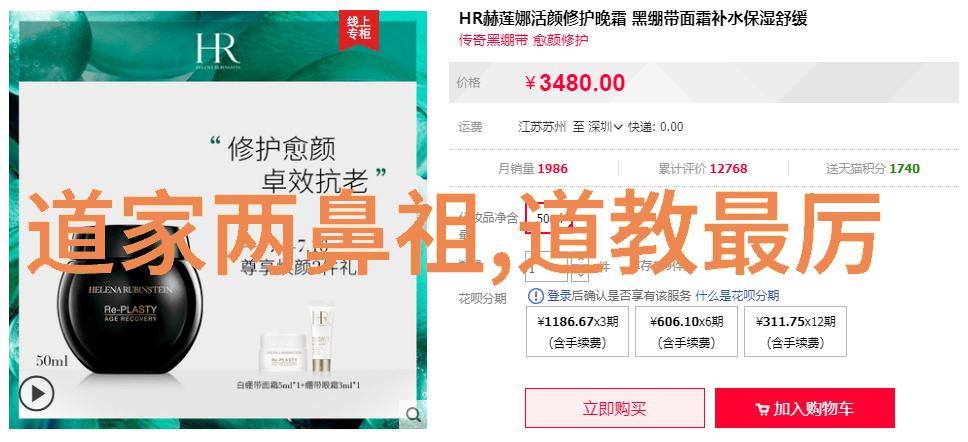Decrease quantity with the down stepper arrow
The width and height of the screenshot is (968, 442).
[x=580, y=275]
